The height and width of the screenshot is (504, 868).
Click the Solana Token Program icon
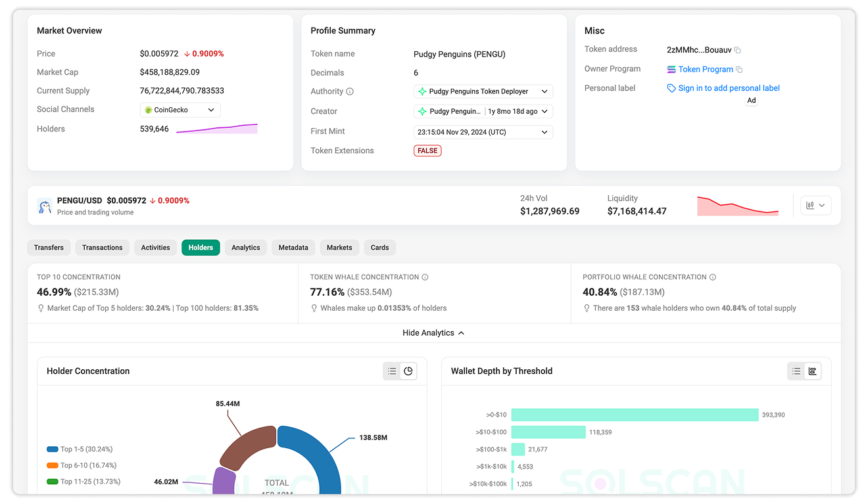coord(671,70)
